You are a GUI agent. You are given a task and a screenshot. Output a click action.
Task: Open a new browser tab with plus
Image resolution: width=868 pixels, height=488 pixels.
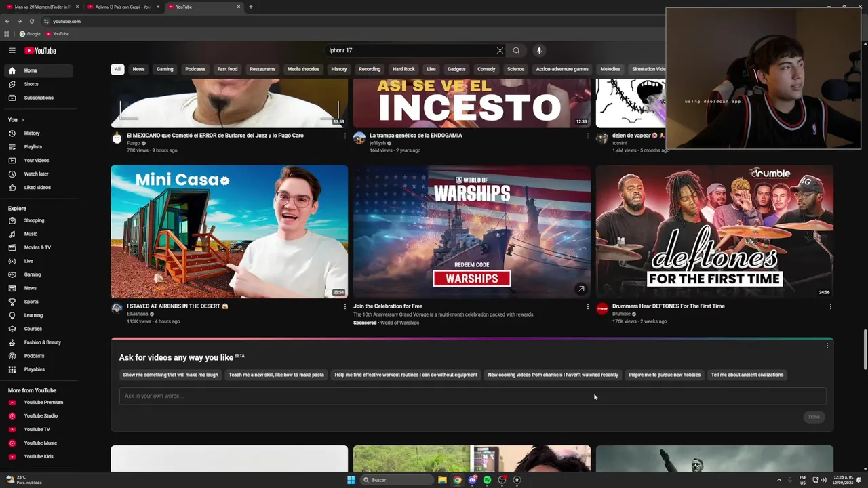point(251,7)
